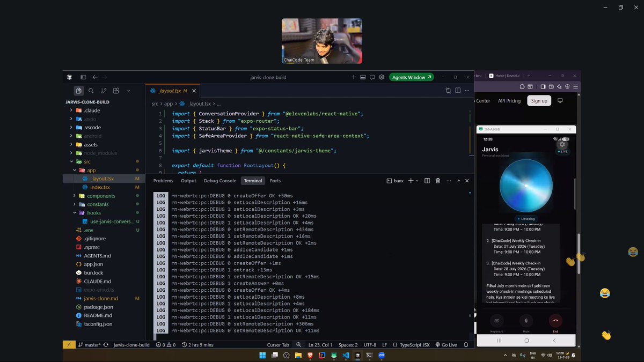Open the Source Control view icon

pos(104,91)
